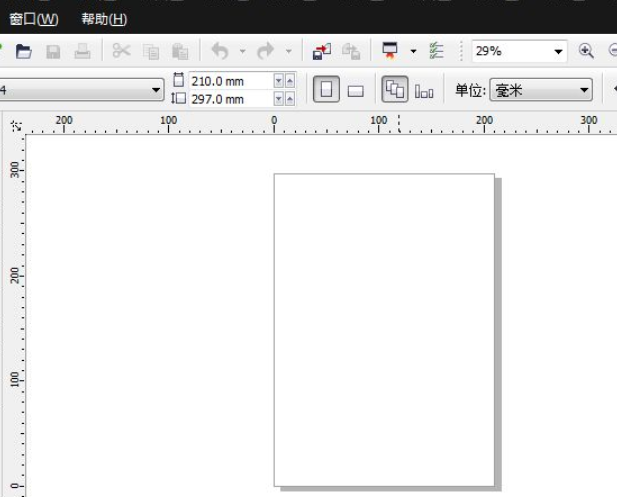Click the Save disk icon
Image resolution: width=617 pixels, height=497 pixels.
click(54, 51)
